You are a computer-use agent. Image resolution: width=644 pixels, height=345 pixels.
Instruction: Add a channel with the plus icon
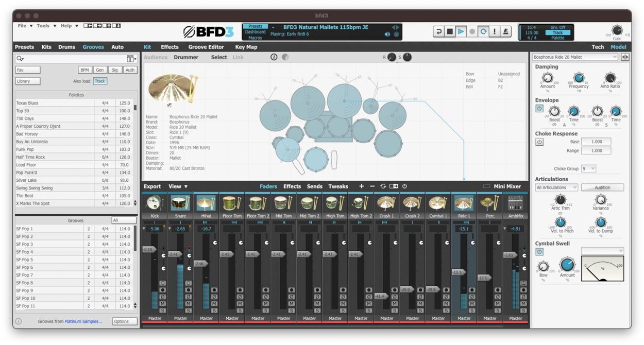[x=362, y=186]
